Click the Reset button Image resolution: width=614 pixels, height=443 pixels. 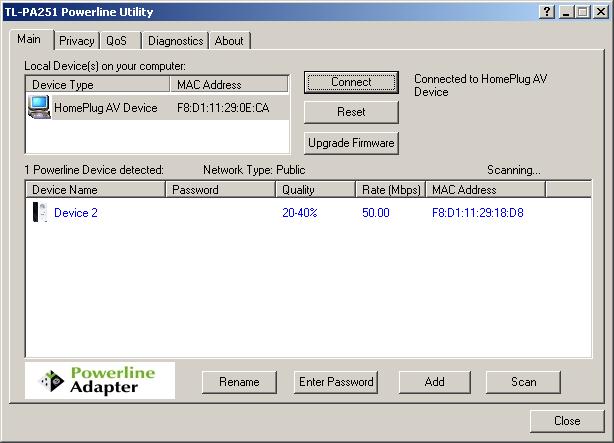(351, 112)
